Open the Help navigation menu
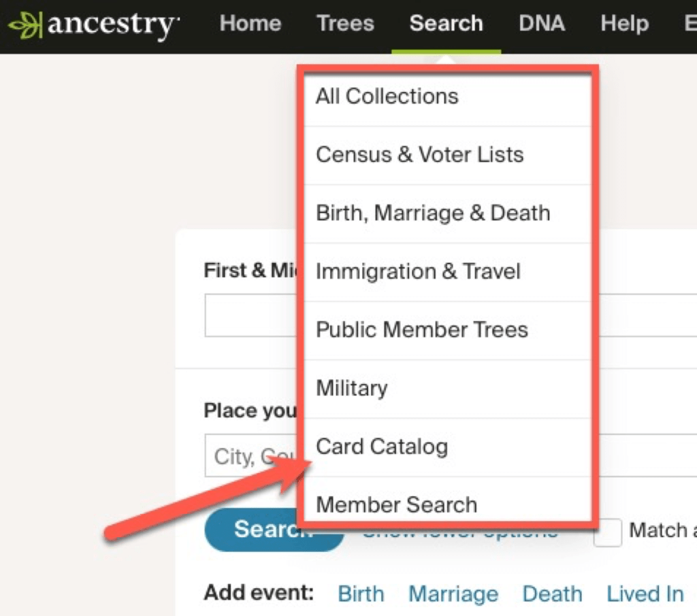 click(x=624, y=24)
